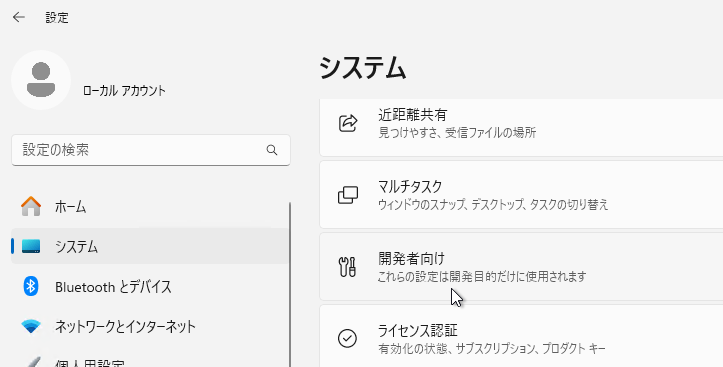This screenshot has height=367, width=723.
Task: Click the developer tools wrench icon
Action: (x=347, y=267)
